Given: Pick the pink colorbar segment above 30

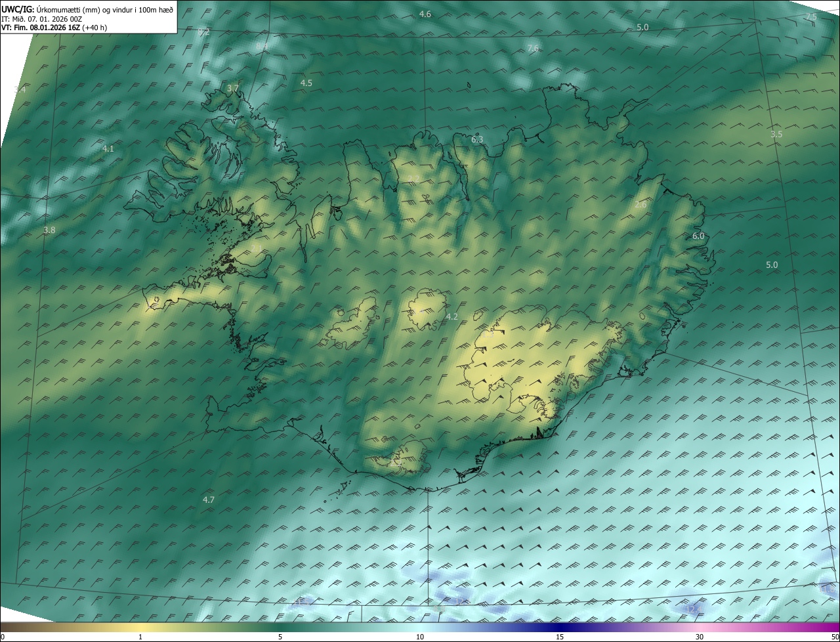Looking at the screenshot, I should click(x=700, y=628).
